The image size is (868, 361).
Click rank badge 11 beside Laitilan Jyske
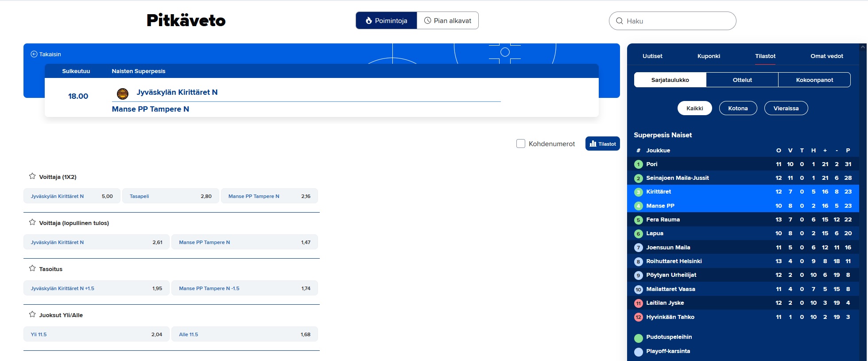point(638,303)
